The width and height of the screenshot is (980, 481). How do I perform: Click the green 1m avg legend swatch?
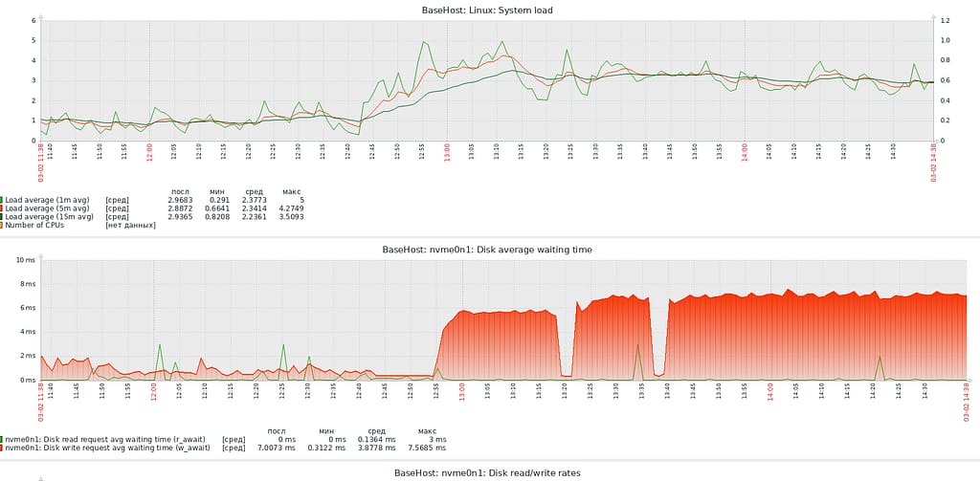[x=3, y=200]
